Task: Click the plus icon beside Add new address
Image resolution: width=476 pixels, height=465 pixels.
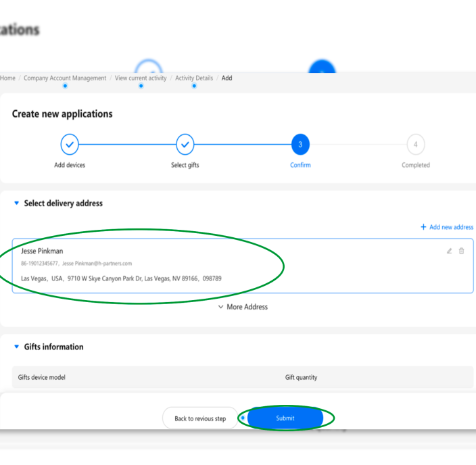Action: [x=423, y=227]
